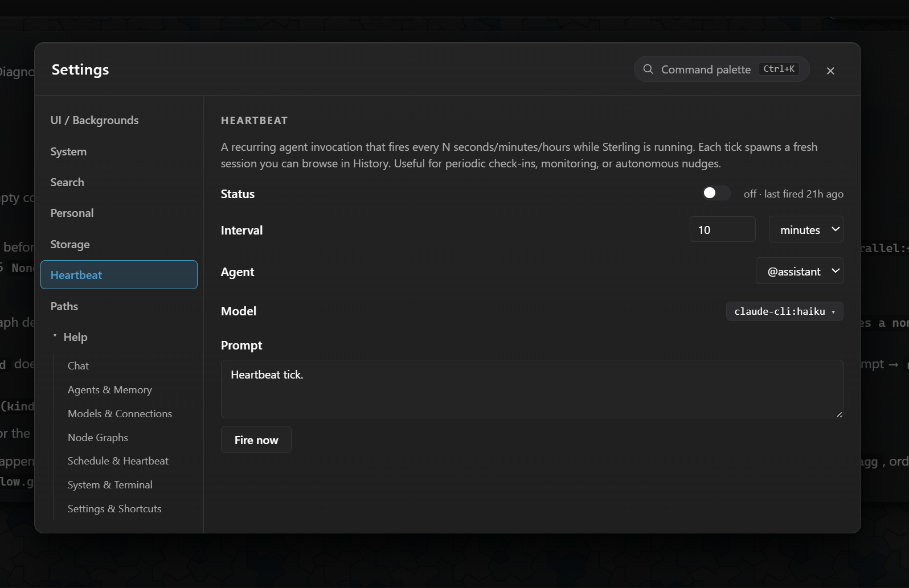This screenshot has height=588, width=909.
Task: Click the Model row label
Action: tap(239, 311)
